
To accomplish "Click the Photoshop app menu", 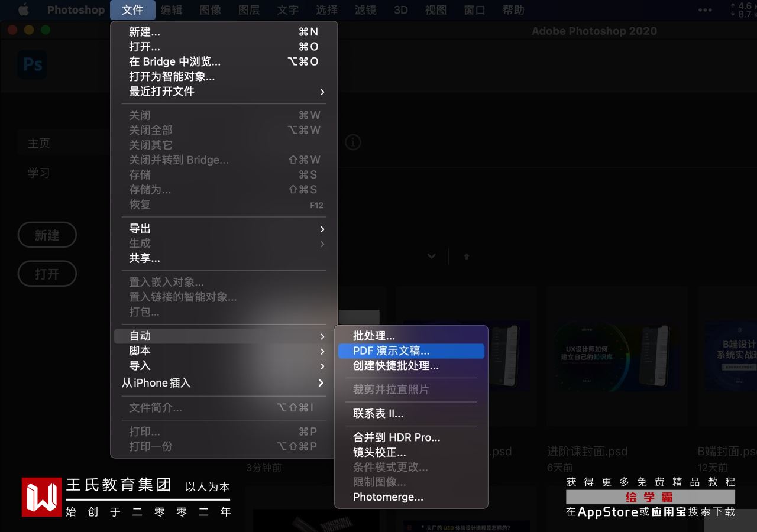I will pyautogui.click(x=76, y=10).
